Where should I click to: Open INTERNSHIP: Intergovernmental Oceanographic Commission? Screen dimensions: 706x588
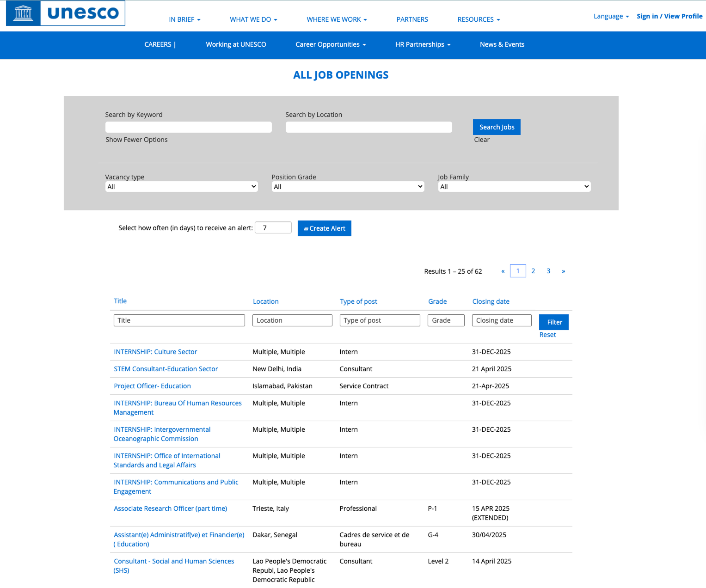tap(162, 434)
